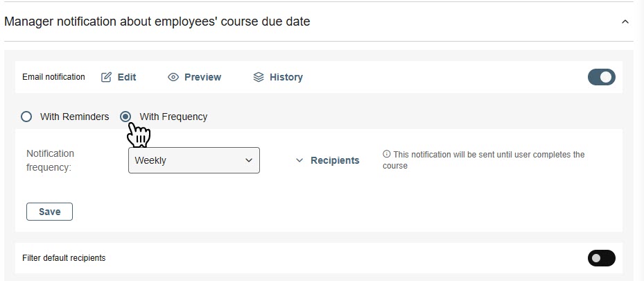
Task: Click the chevron icon left of Recipients
Action: click(x=299, y=160)
